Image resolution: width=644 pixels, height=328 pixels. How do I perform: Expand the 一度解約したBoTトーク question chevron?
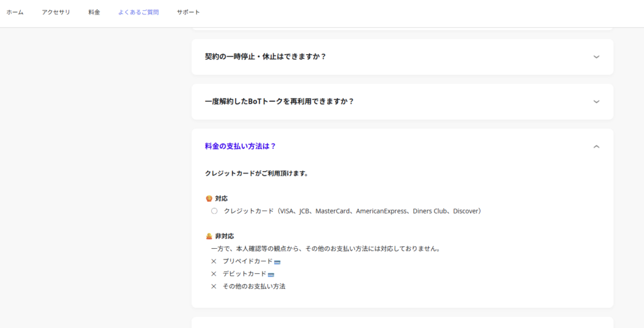pyautogui.click(x=596, y=101)
